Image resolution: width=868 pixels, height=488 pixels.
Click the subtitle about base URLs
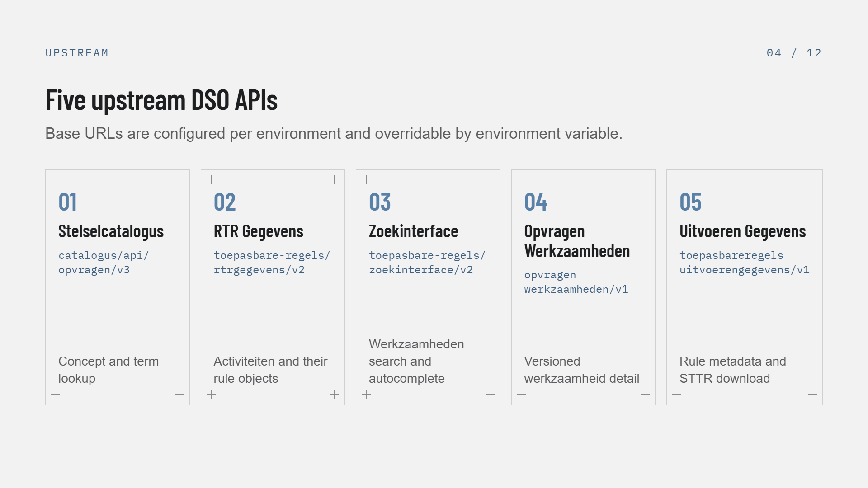[x=334, y=134]
